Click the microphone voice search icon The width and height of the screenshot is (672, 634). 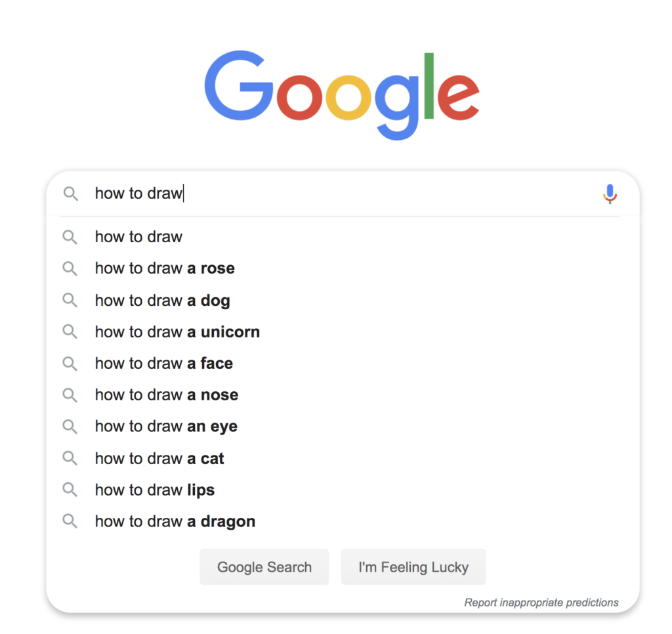click(x=610, y=194)
